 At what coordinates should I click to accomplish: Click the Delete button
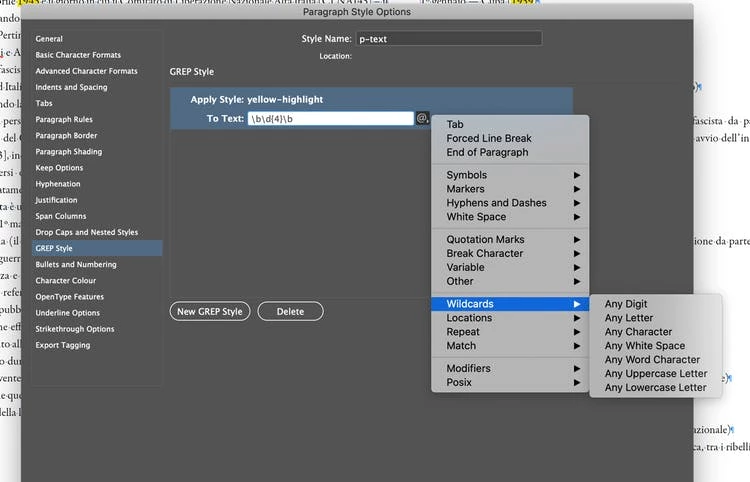(x=290, y=311)
